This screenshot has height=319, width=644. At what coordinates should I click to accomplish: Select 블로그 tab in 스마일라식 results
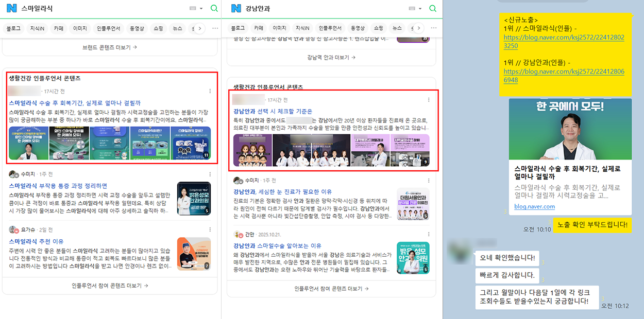tap(13, 28)
